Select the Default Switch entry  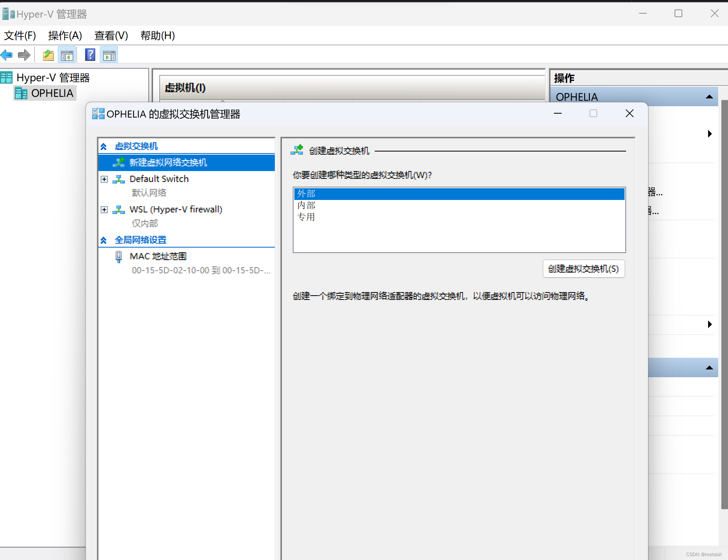pos(159,179)
